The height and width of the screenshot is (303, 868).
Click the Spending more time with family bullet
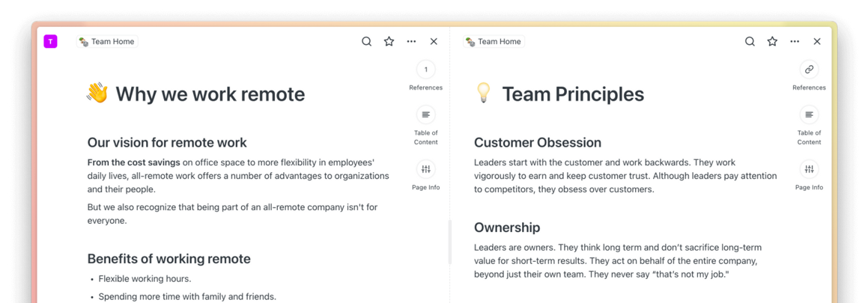187,296
